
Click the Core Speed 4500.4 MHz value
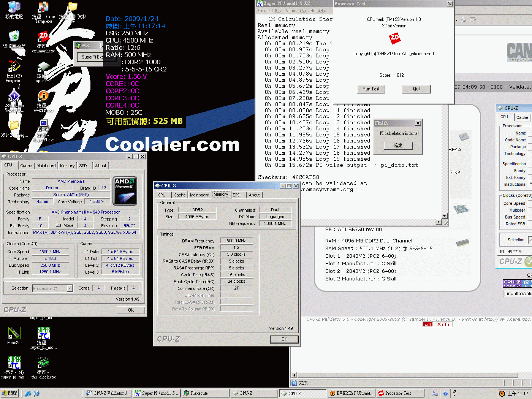pos(50,252)
